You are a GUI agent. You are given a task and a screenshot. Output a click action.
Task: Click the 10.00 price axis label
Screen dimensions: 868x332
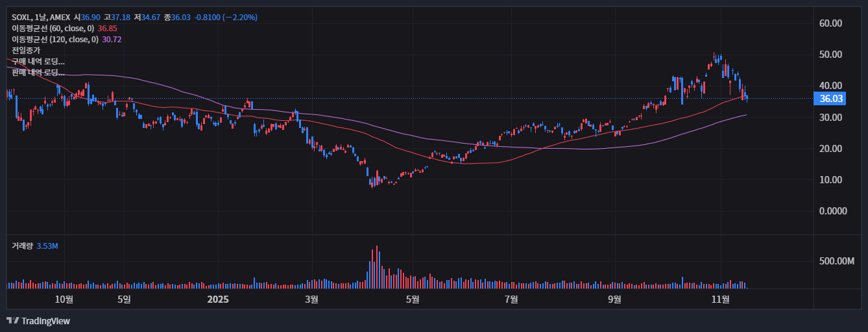click(831, 180)
